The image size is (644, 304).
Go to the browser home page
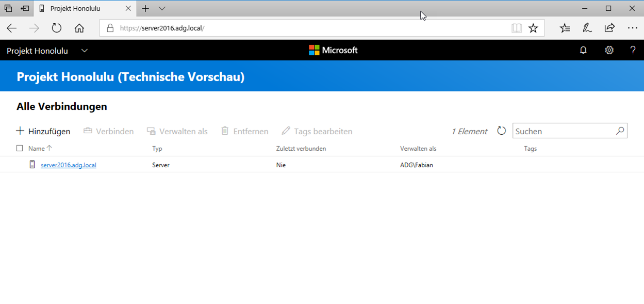79,28
